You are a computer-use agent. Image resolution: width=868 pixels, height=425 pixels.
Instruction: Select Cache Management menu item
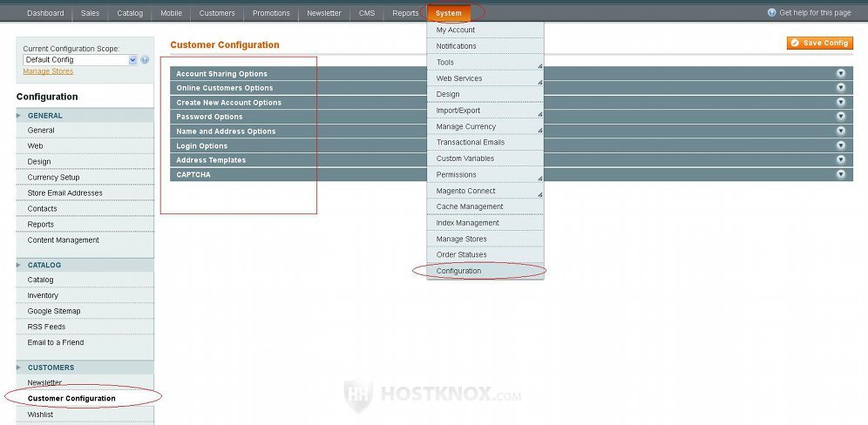tap(485, 206)
